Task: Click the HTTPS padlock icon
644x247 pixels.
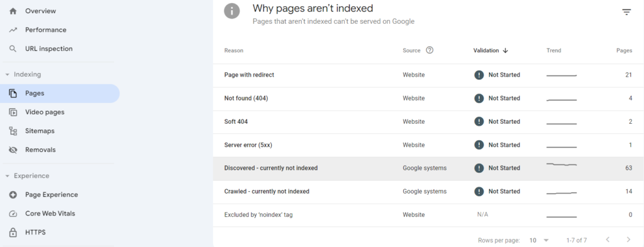Action: (13, 233)
